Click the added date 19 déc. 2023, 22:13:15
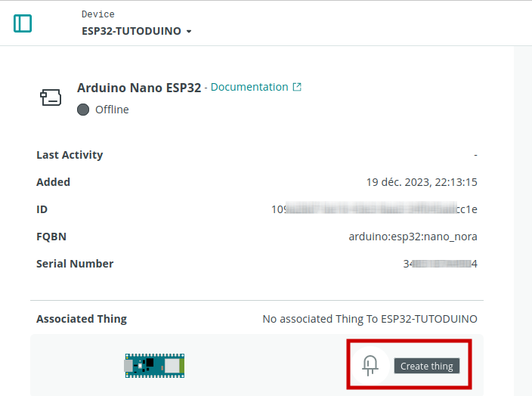 [422, 182]
